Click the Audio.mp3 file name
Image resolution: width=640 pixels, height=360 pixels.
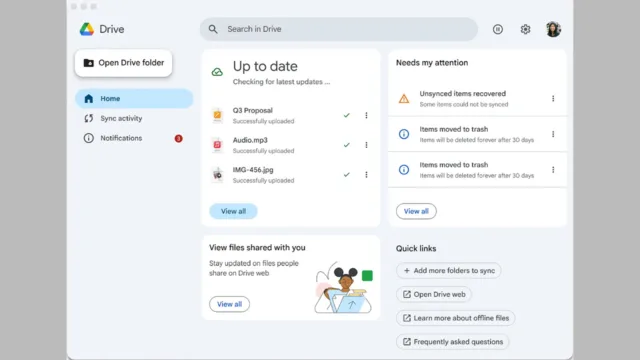point(250,140)
